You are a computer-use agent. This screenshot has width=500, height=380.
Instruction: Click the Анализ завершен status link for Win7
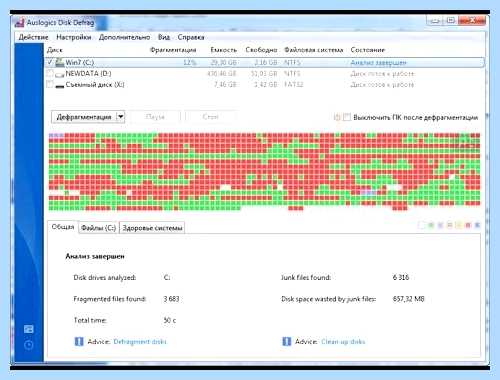coord(378,62)
